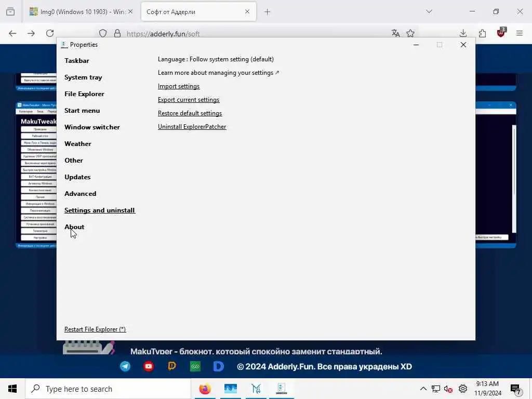This screenshot has height=399, width=532.
Task: Select File Explorer in the sidebar
Action: tap(84, 94)
